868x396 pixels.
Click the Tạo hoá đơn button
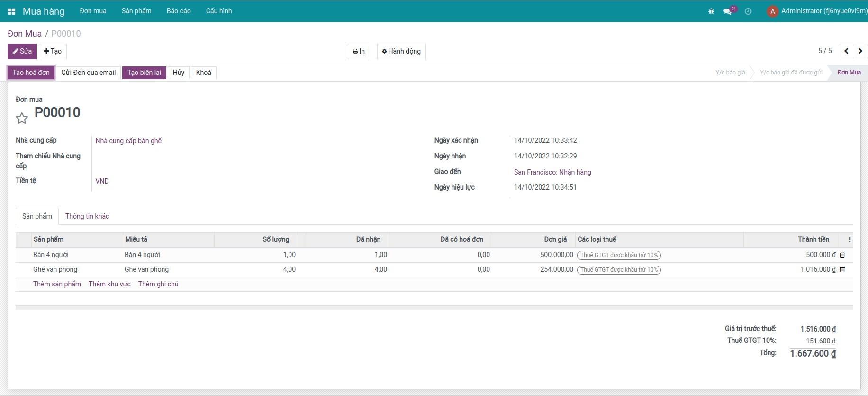(x=31, y=73)
